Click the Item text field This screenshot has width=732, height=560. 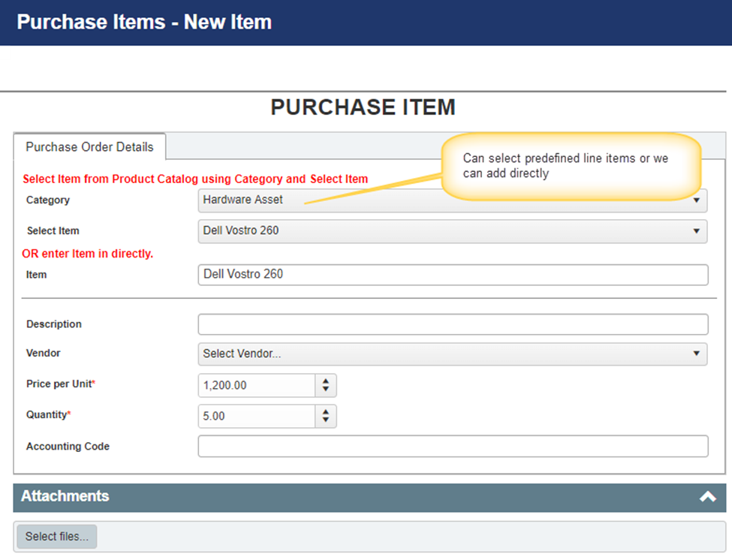pyautogui.click(x=452, y=275)
